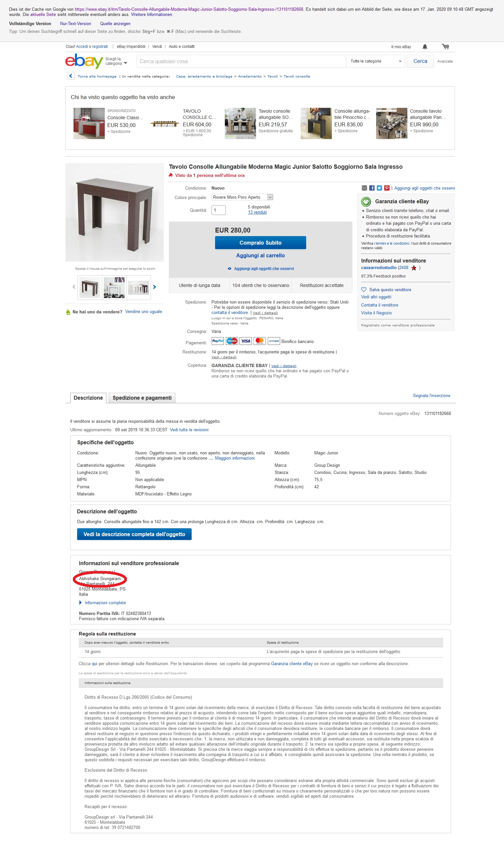The width and height of the screenshot is (504, 841).
Task: Expand Informazioni complete disclosure triangle
Action: (x=80, y=603)
